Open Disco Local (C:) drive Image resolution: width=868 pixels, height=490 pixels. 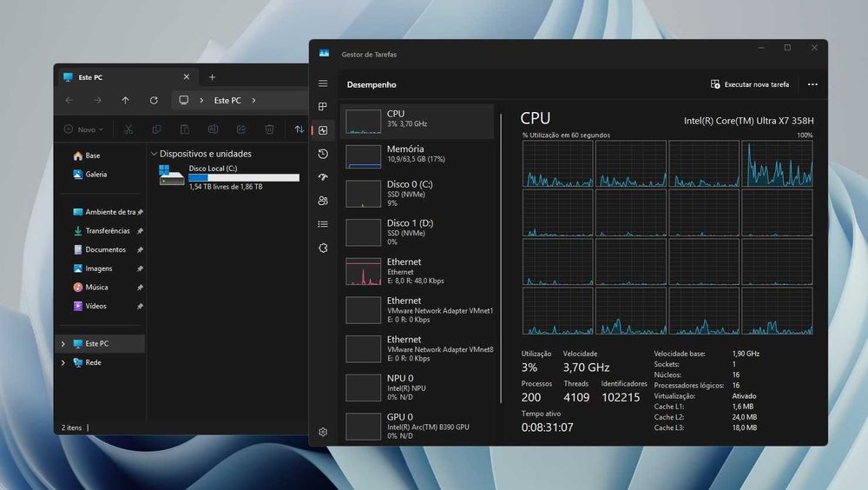[228, 177]
